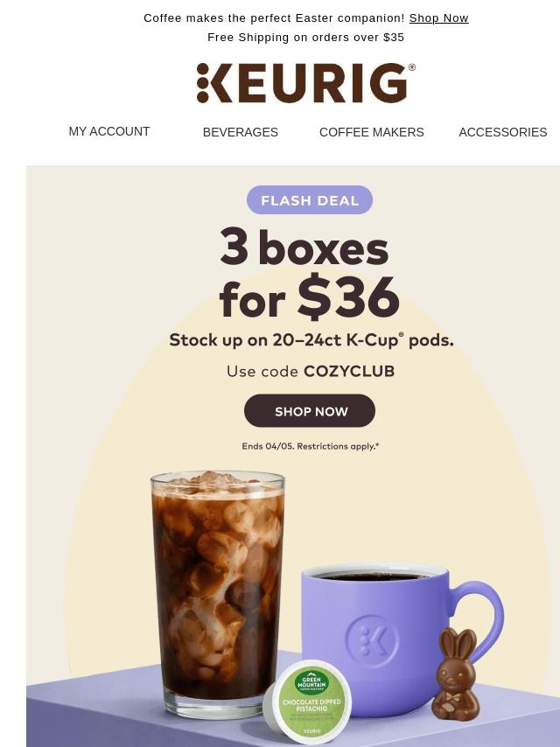Click the registered trademark symbol by logo
The image size is (560, 747).
[412, 67]
